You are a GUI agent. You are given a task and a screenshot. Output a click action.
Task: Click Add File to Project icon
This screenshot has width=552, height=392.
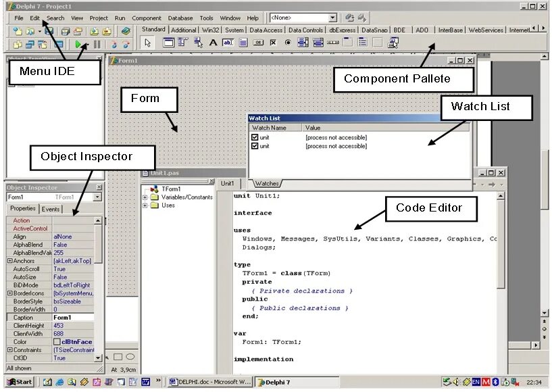coord(94,31)
